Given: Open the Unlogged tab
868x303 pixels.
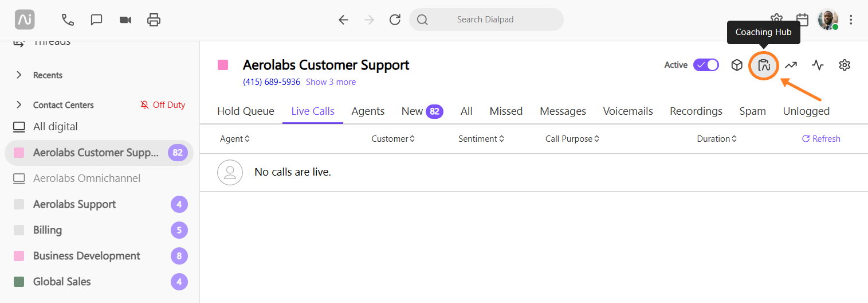Looking at the screenshot, I should click(x=806, y=111).
